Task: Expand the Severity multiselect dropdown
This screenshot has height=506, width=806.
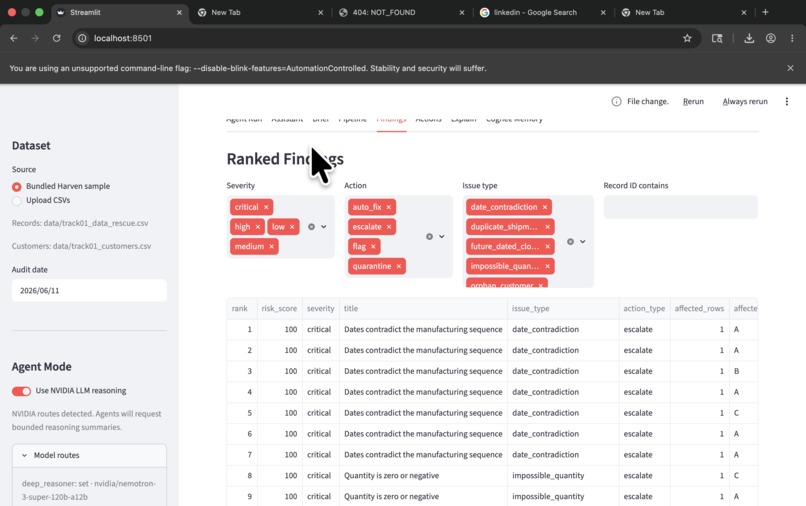Action: 324,227
